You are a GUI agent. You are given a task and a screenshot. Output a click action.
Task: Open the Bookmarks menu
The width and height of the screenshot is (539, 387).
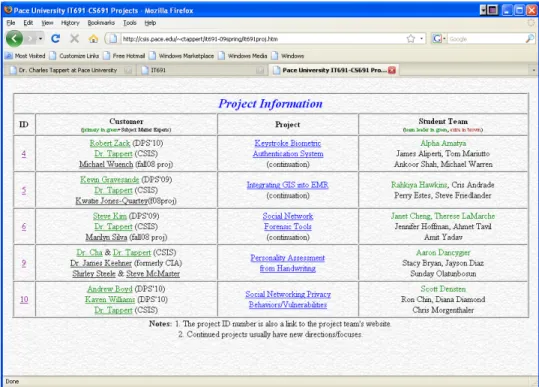pyautogui.click(x=101, y=23)
